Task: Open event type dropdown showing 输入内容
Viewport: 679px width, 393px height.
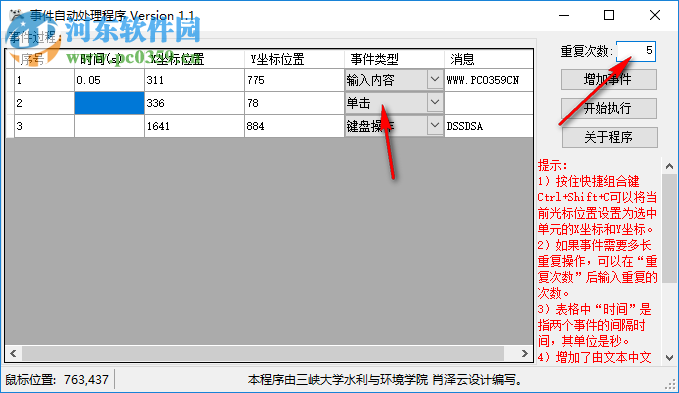Action: coord(434,80)
